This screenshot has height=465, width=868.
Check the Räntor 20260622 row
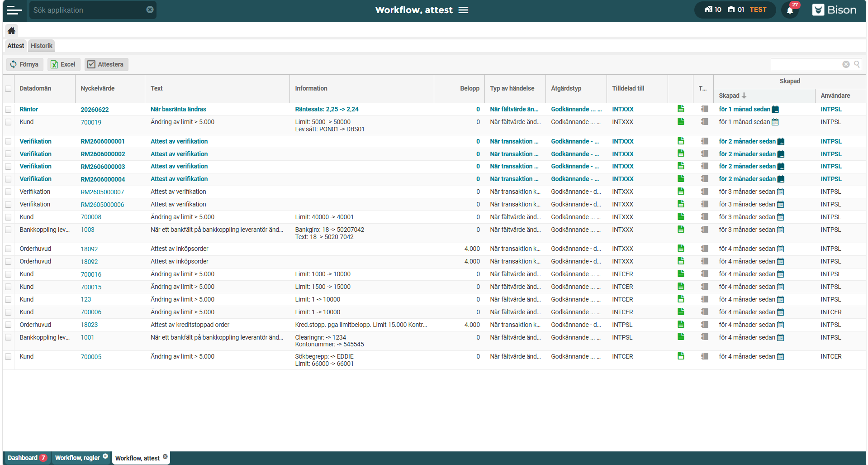tap(8, 110)
